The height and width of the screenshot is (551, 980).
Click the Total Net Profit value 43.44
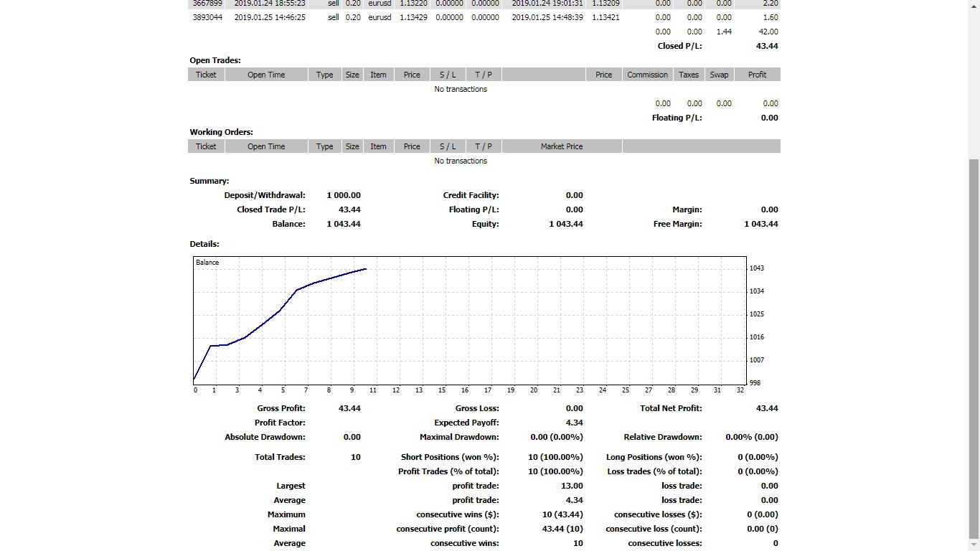click(767, 408)
